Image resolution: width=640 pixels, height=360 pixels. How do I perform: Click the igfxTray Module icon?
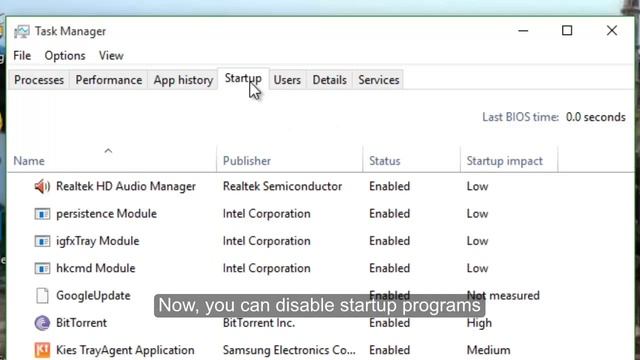(x=42, y=241)
